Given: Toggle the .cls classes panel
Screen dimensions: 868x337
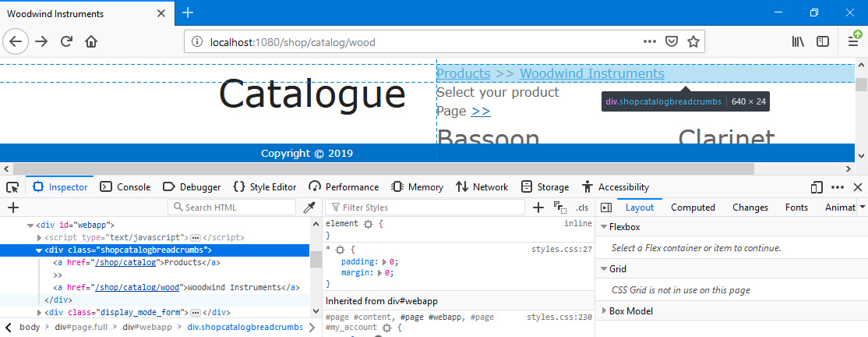Looking at the screenshot, I should coord(582,208).
